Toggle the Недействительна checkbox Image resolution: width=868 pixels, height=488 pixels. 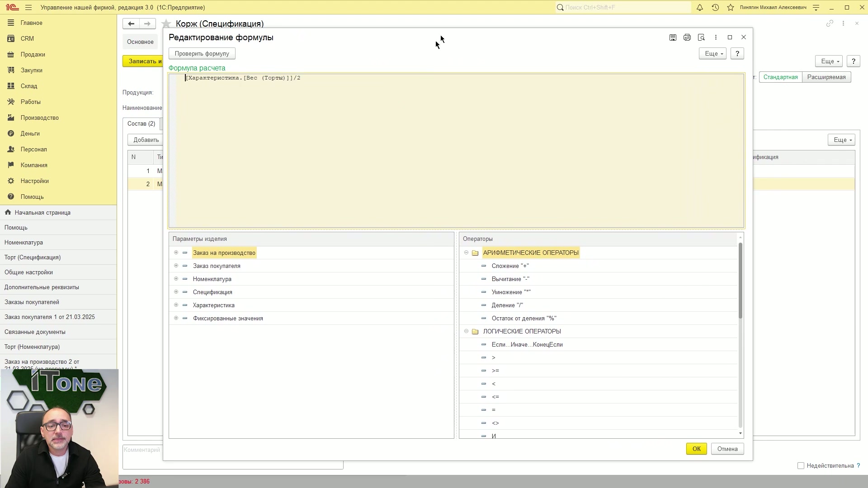tap(801, 465)
